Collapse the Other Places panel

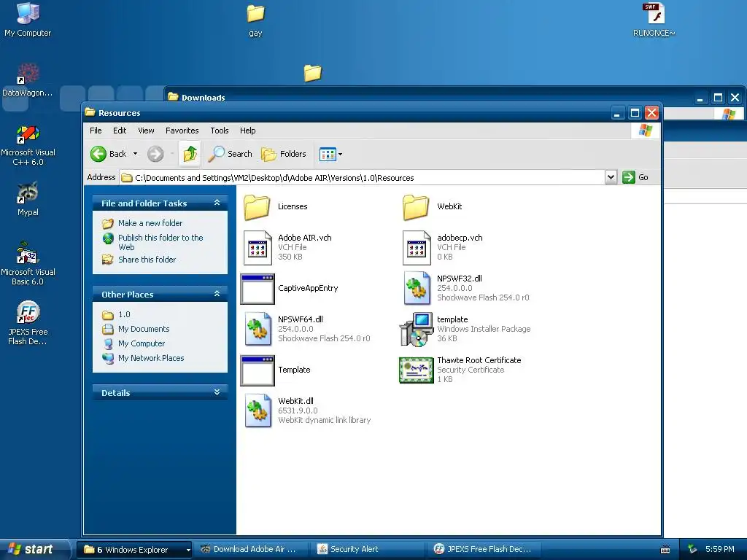point(217,294)
